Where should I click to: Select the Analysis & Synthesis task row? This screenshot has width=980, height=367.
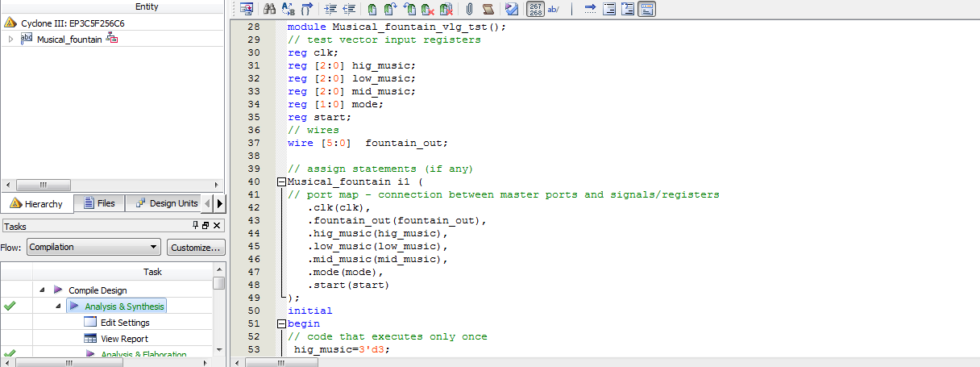pos(118,307)
